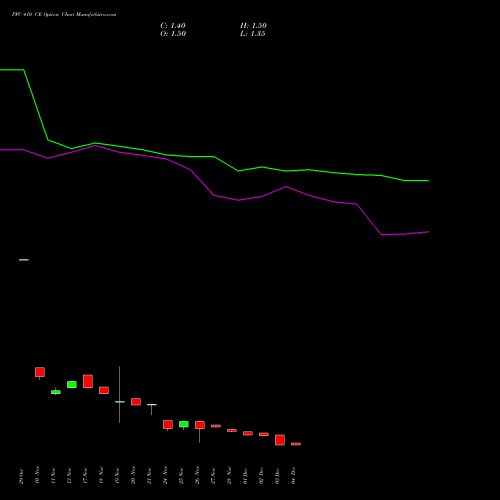500x500 pixels.
Task: Select the 01 Dec date label
Action: click(x=245, y=476)
